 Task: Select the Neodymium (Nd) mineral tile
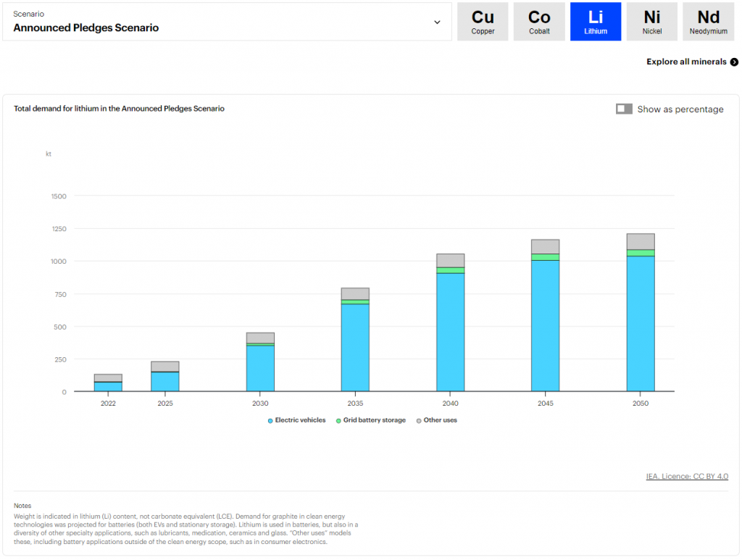click(708, 22)
